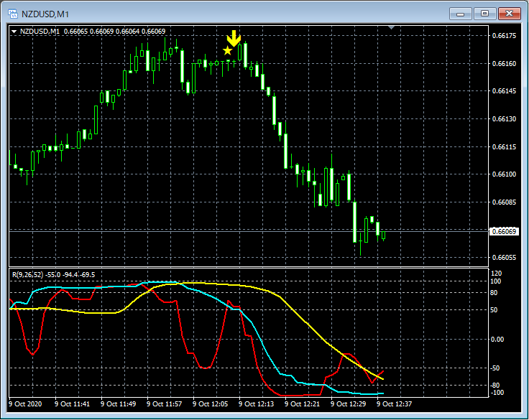The height and width of the screenshot is (420, 529).
Task: Click the 0.66130 price scale label
Action: click(x=504, y=119)
